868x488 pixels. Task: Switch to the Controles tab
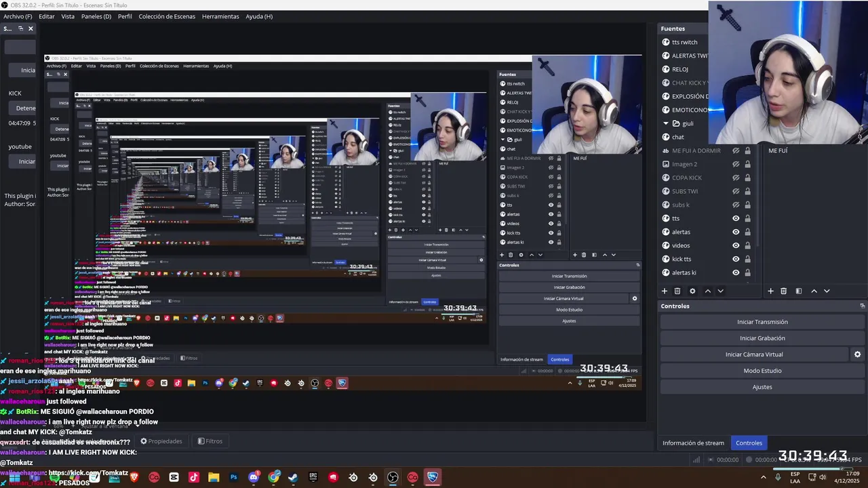pyautogui.click(x=749, y=443)
